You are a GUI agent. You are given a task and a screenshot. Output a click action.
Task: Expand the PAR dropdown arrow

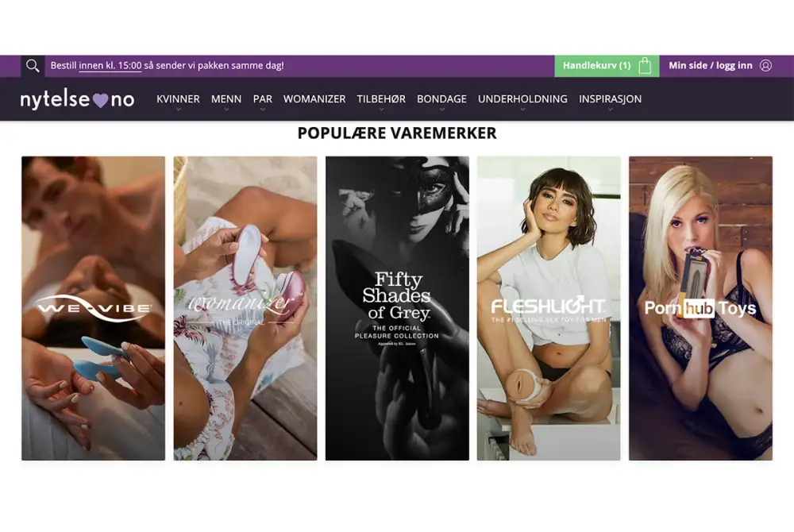pyautogui.click(x=262, y=110)
